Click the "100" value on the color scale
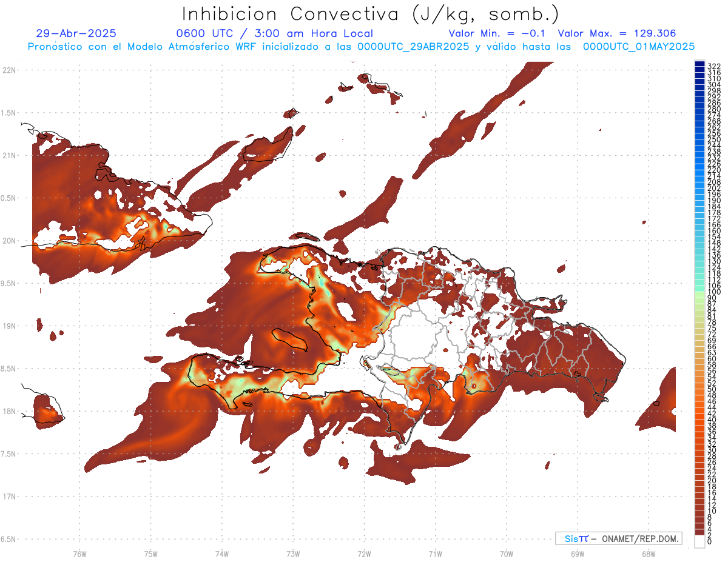Screen dimensions: 728x562 713,292
